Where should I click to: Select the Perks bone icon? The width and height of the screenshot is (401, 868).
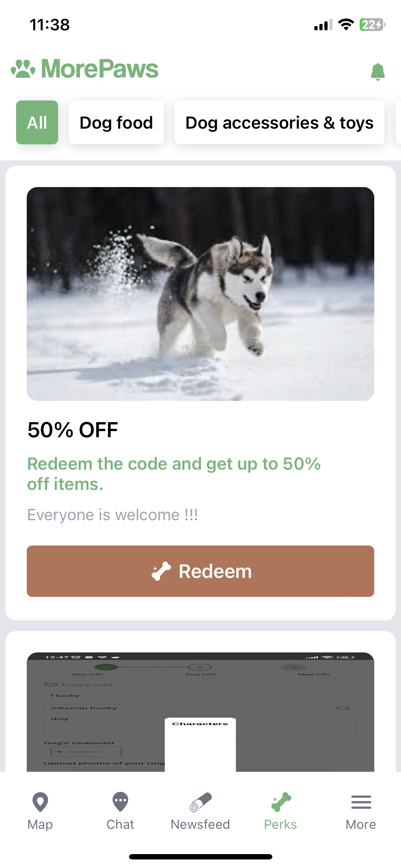click(x=281, y=802)
